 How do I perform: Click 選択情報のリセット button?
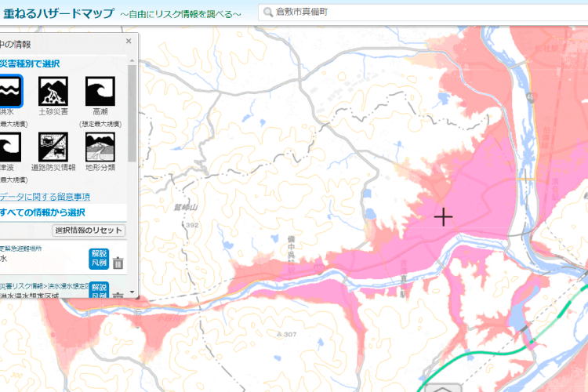[89, 230]
